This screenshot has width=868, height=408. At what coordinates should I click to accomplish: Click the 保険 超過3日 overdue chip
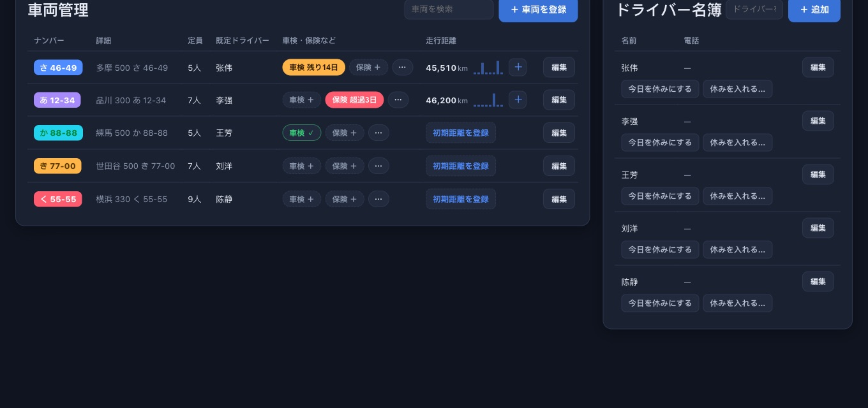point(354,99)
